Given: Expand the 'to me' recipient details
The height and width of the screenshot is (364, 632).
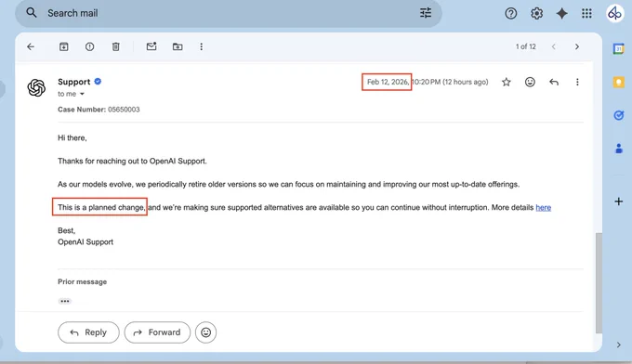Looking at the screenshot, I should coord(82,94).
